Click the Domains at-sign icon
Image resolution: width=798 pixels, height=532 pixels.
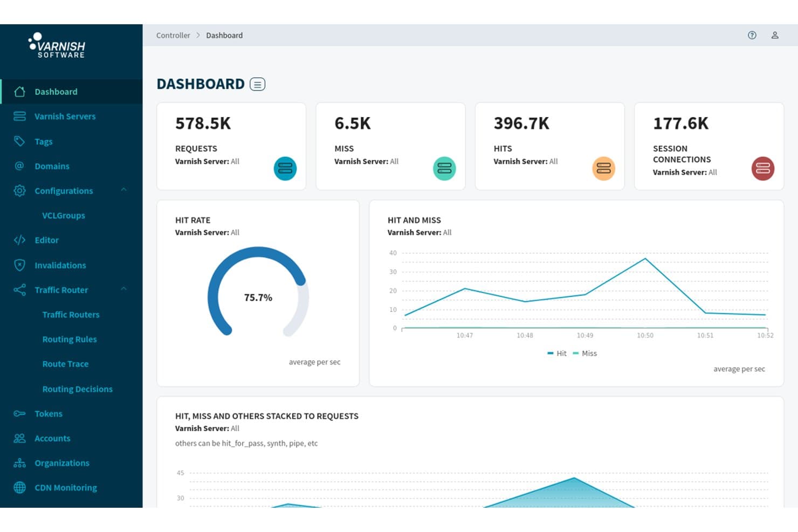(20, 166)
